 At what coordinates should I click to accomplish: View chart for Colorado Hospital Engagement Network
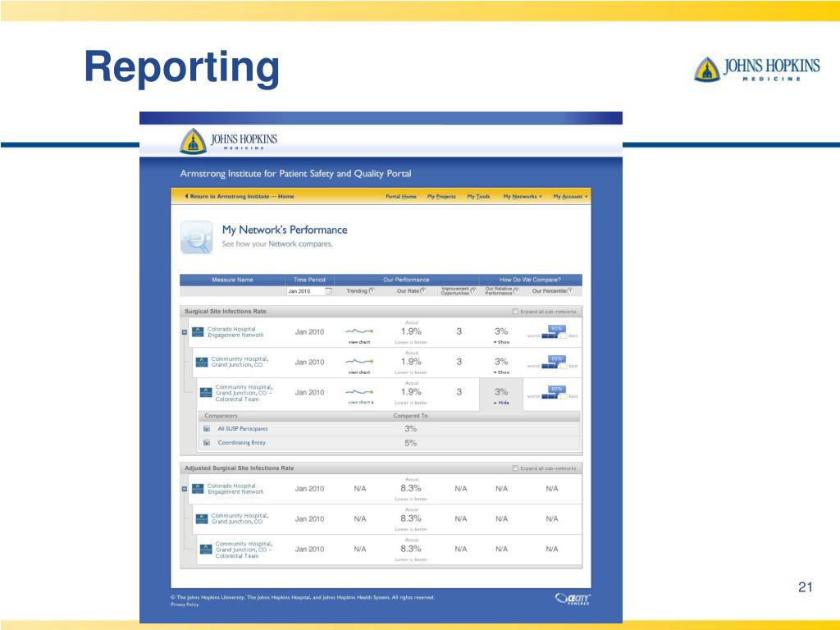tap(359, 342)
